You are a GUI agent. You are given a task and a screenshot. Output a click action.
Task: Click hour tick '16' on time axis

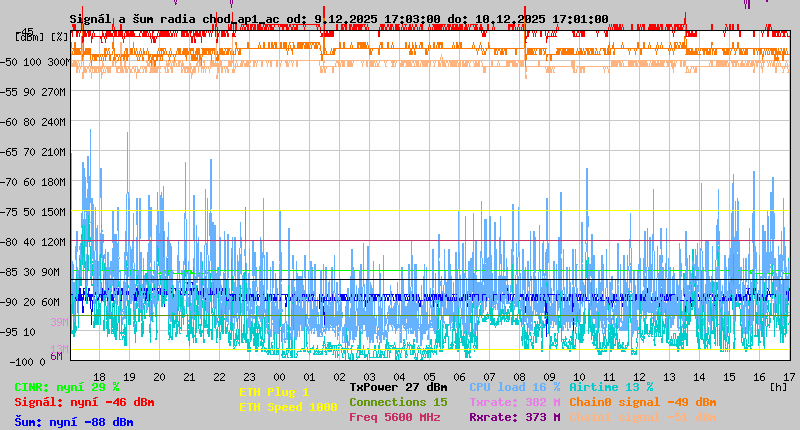(760, 377)
